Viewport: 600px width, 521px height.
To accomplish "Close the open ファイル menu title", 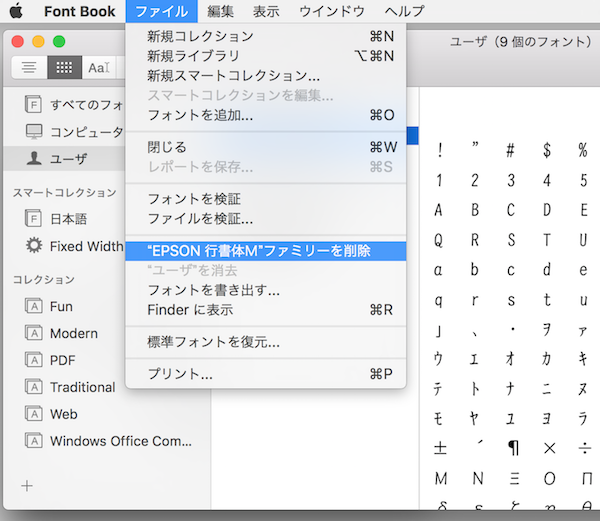I will [161, 11].
